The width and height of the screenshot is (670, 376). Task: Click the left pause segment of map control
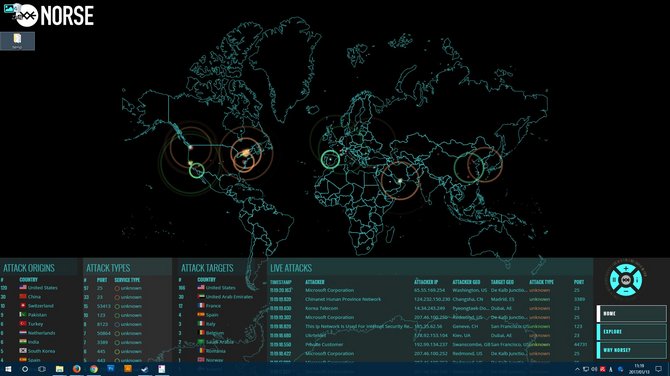pos(614,280)
